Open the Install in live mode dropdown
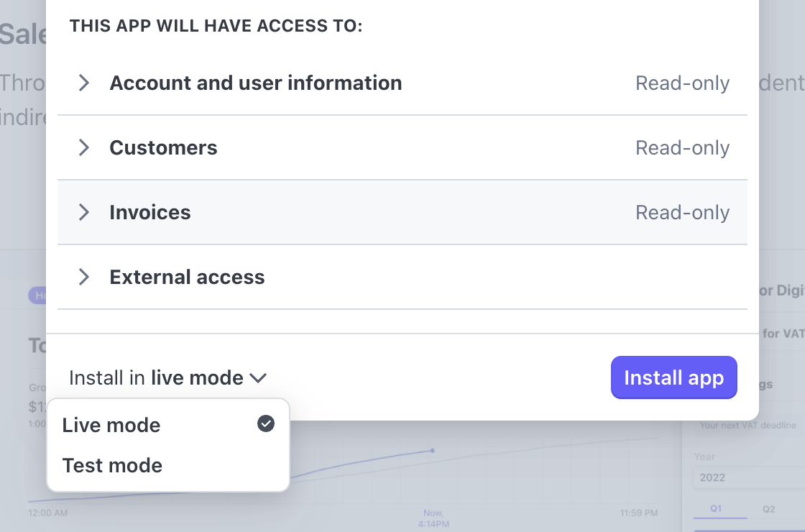805x532 pixels. [168, 378]
